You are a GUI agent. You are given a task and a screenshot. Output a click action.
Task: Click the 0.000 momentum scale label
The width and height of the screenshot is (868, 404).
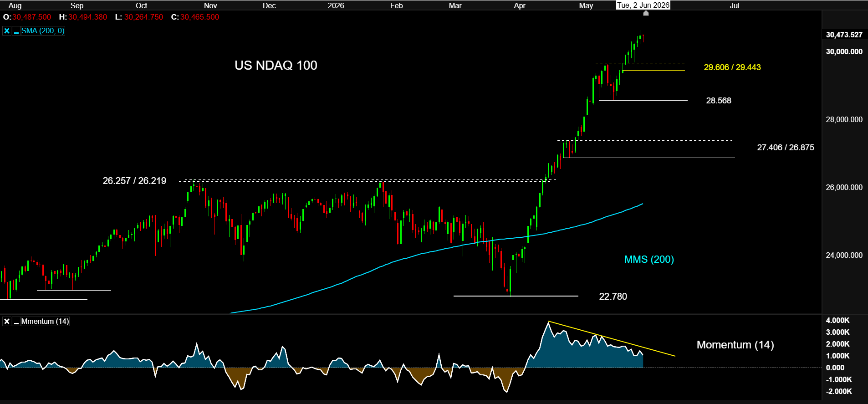pos(835,368)
